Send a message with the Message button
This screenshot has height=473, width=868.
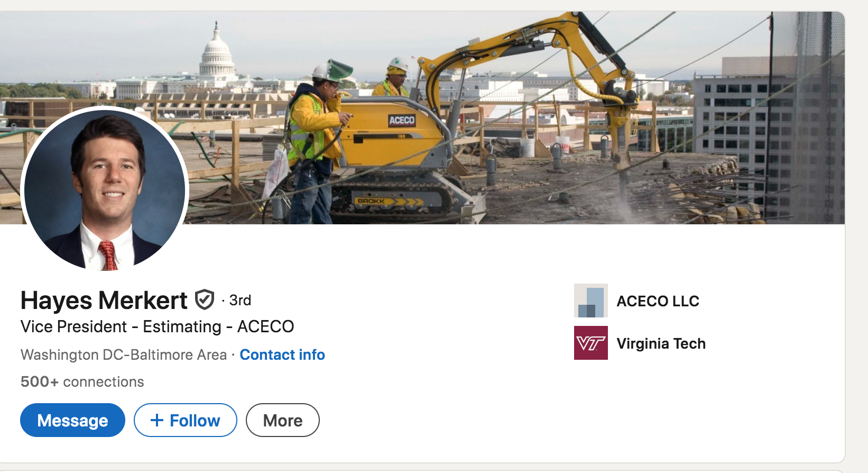(x=72, y=420)
